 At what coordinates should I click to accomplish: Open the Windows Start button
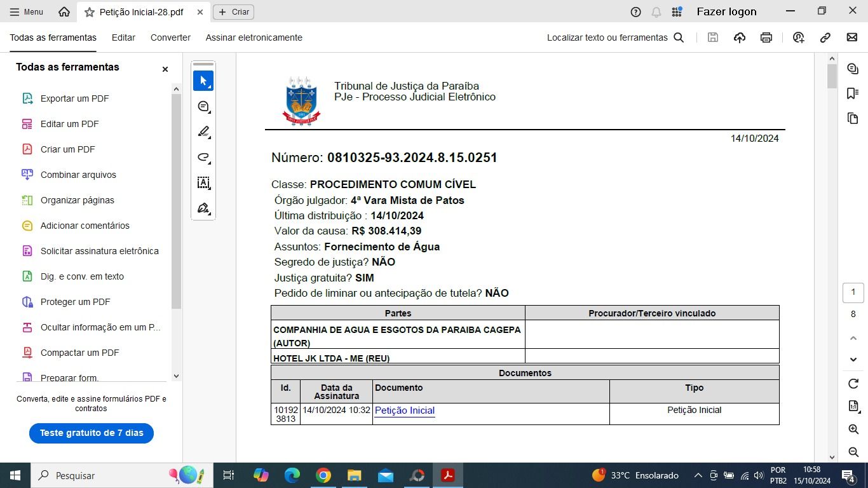pos(15,475)
